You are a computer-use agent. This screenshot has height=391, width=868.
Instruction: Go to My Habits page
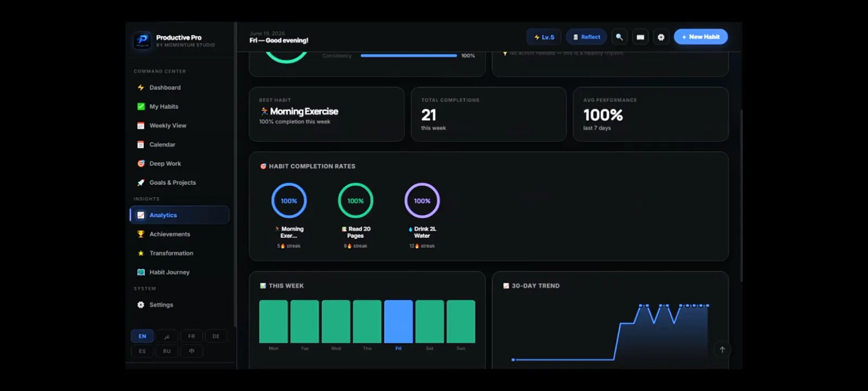(180, 106)
